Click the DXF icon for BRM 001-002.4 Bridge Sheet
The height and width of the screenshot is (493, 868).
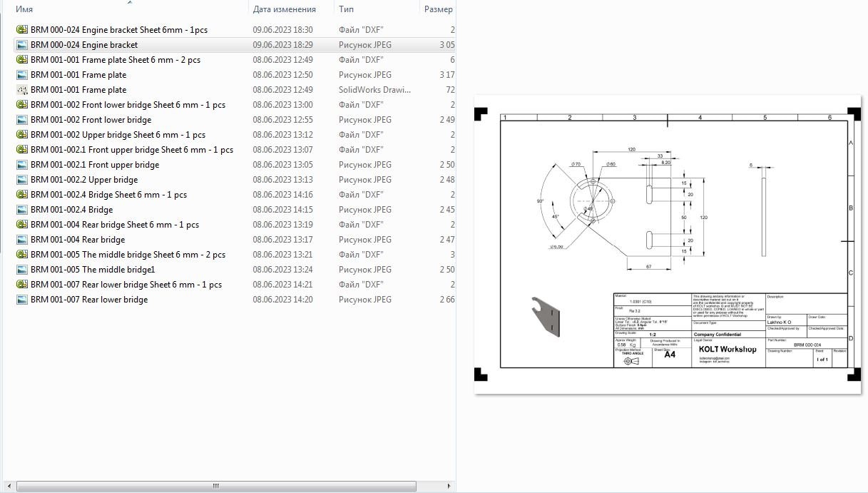(20, 194)
